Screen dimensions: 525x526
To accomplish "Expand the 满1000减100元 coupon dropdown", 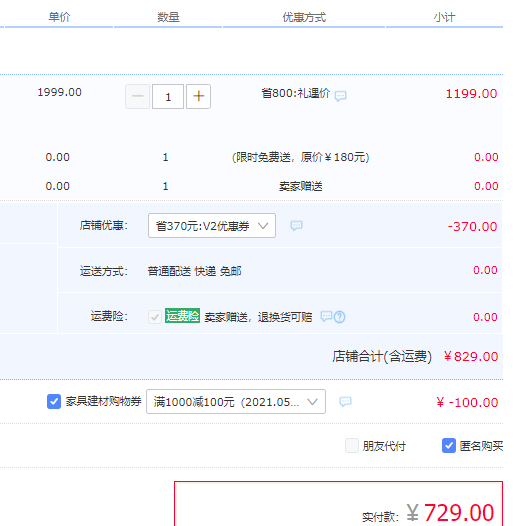I will pos(236,401).
